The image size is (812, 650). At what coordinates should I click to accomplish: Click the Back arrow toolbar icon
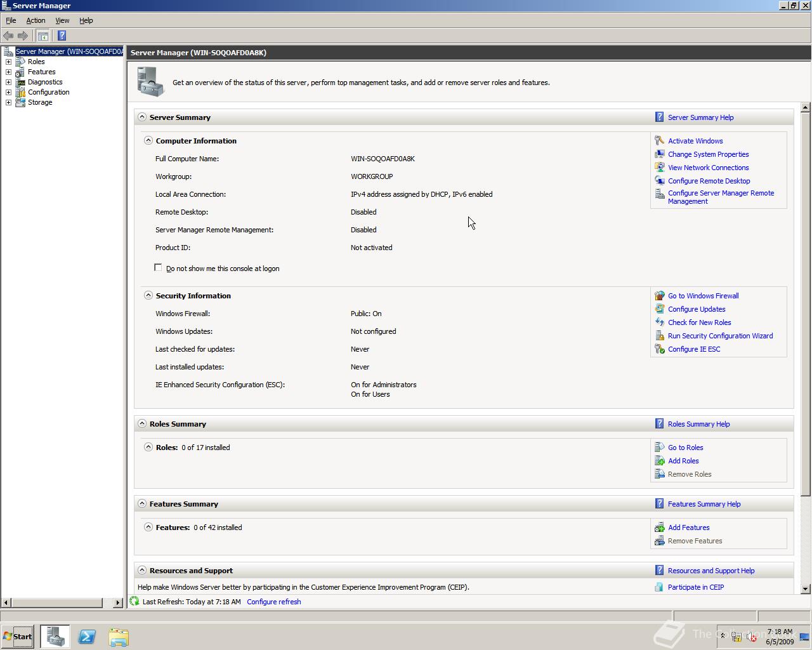point(8,36)
